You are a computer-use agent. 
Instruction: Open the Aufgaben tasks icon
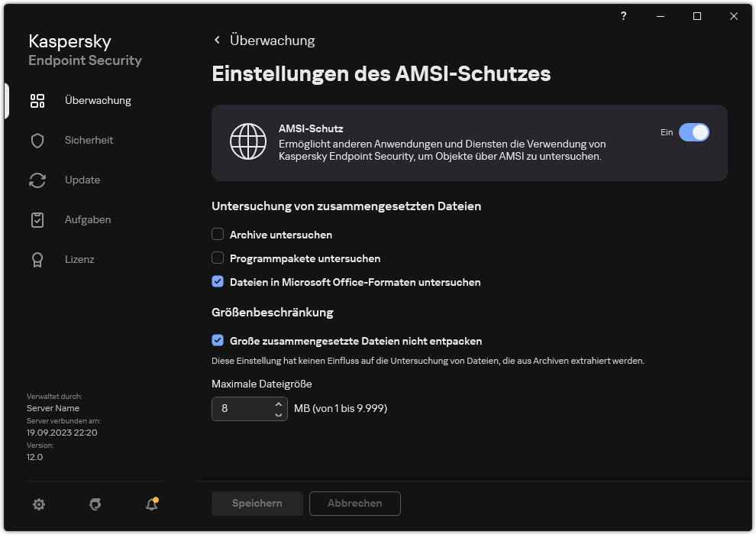[37, 219]
